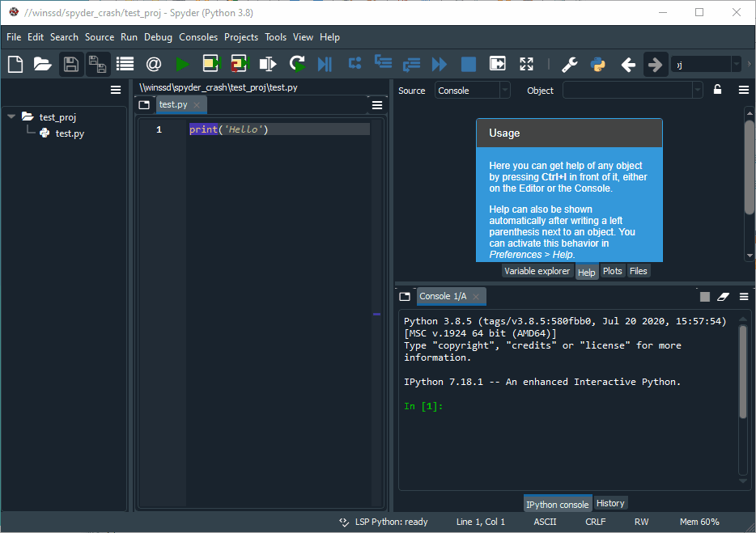Open the History tab
Screen dimensions: 756x533
pyautogui.click(x=610, y=503)
